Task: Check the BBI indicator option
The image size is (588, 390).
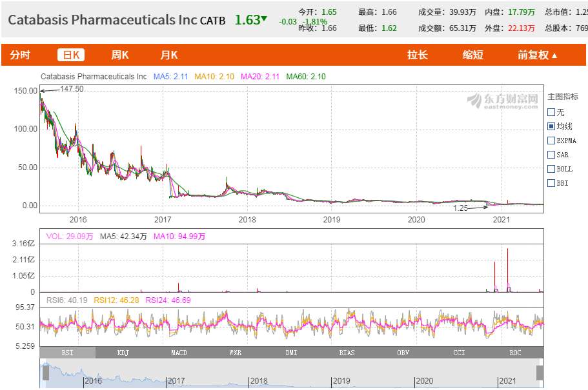Action: (551, 183)
